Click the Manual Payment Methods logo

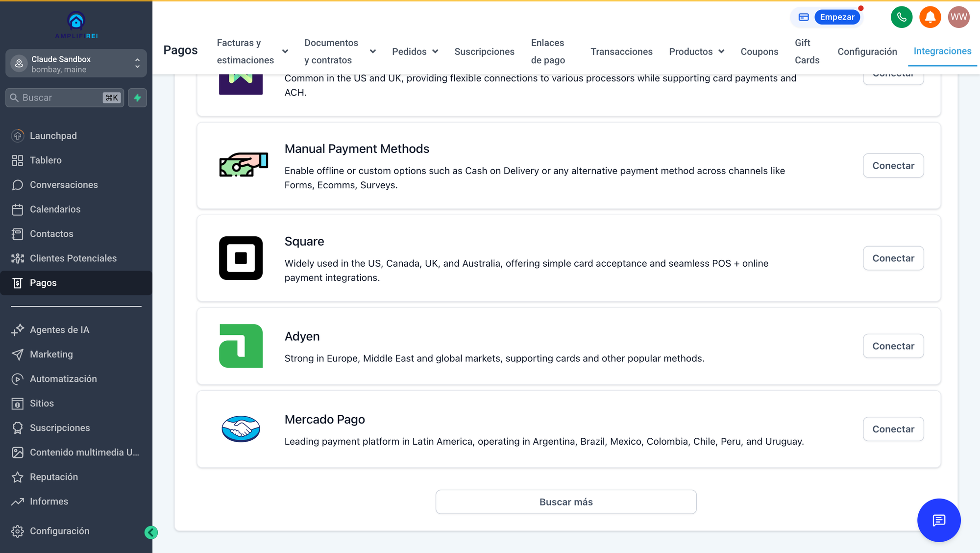[244, 164]
